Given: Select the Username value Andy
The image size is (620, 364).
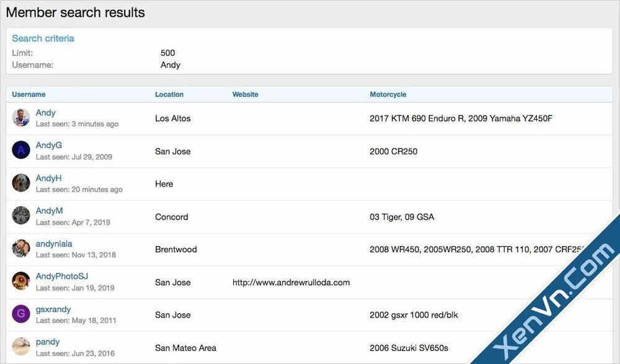Looking at the screenshot, I should 170,64.
